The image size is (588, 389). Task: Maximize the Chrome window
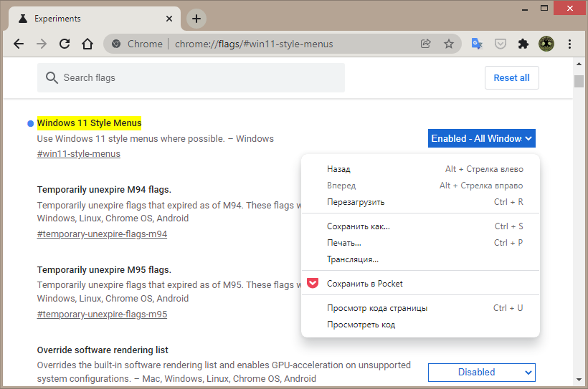pos(544,9)
